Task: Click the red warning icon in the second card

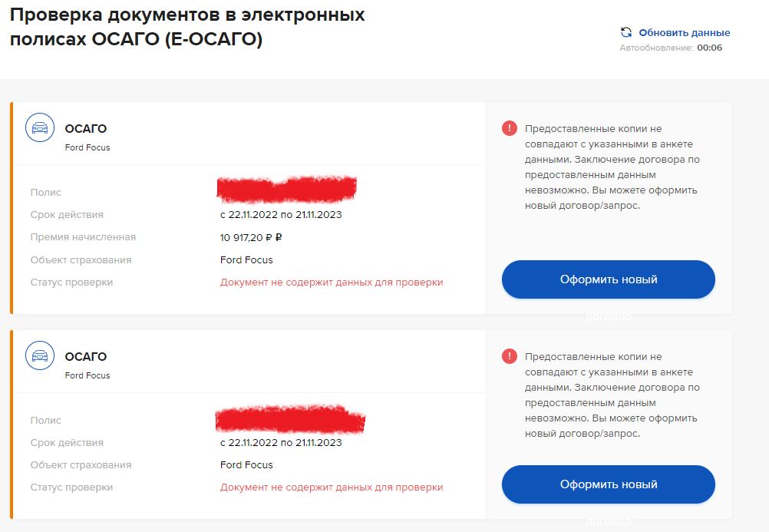Action: 510,356
